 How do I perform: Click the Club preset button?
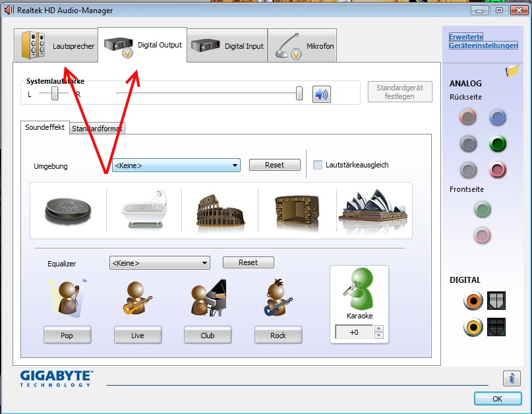(208, 336)
